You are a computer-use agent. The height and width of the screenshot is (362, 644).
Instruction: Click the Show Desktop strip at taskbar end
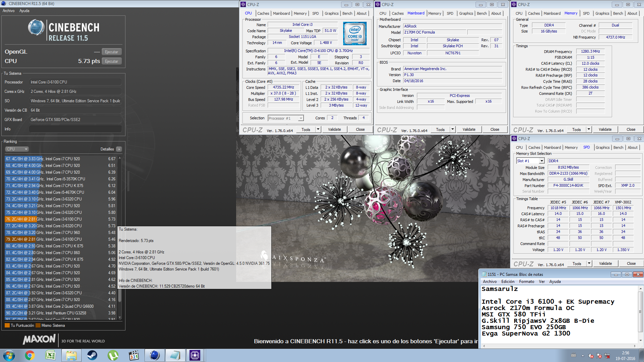642,356
